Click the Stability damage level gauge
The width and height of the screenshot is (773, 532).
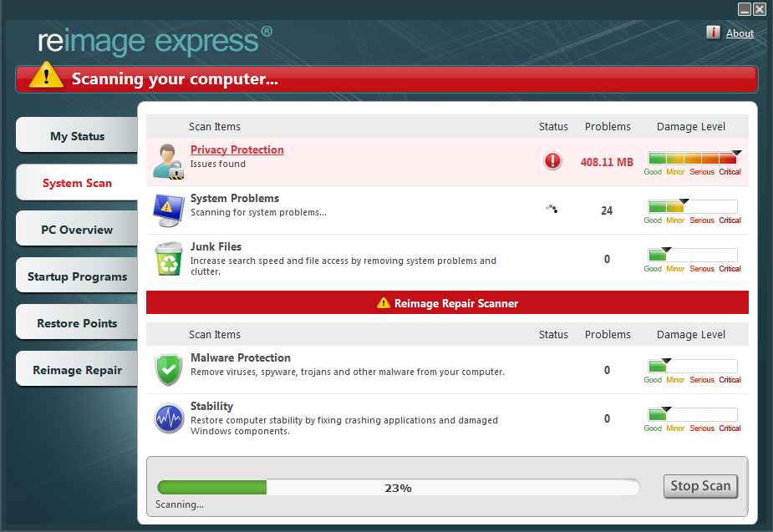point(693,419)
